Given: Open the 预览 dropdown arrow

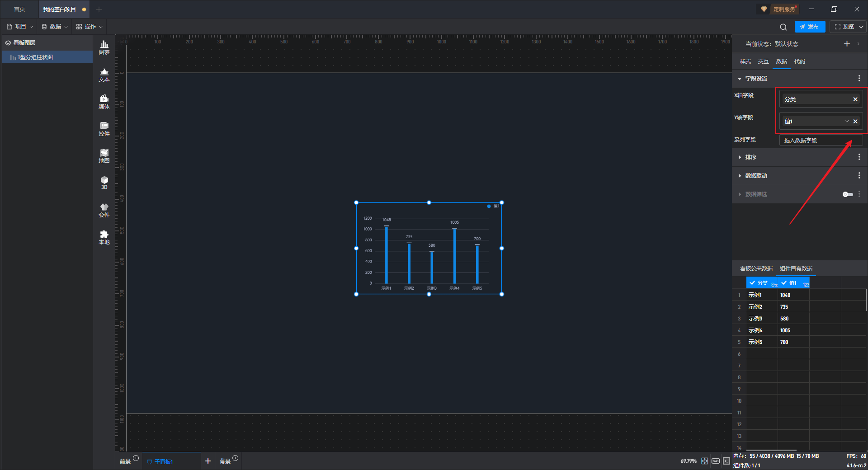Looking at the screenshot, I should coord(861,27).
